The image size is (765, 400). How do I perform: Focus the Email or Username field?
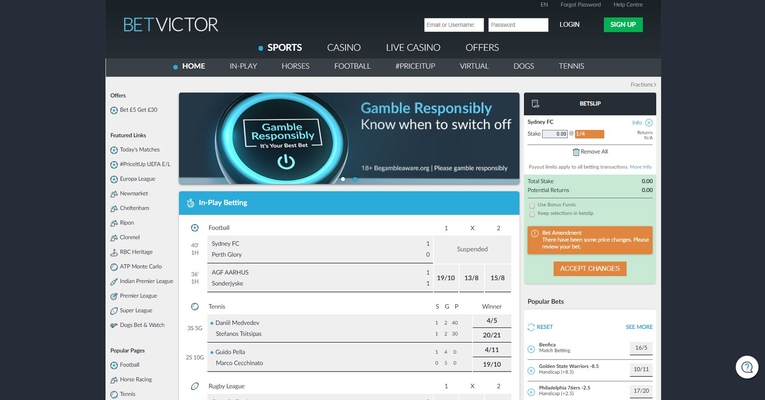pyautogui.click(x=454, y=25)
